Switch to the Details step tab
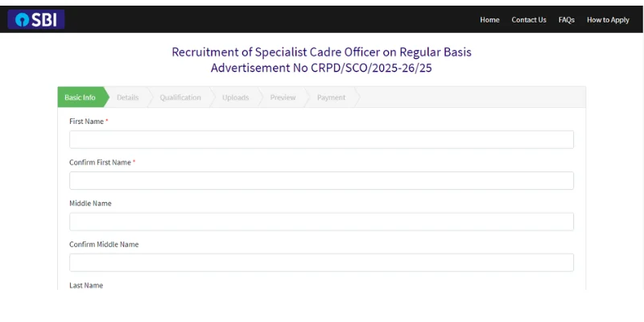Image resolution: width=644 pixels, height=322 pixels. [x=127, y=97]
